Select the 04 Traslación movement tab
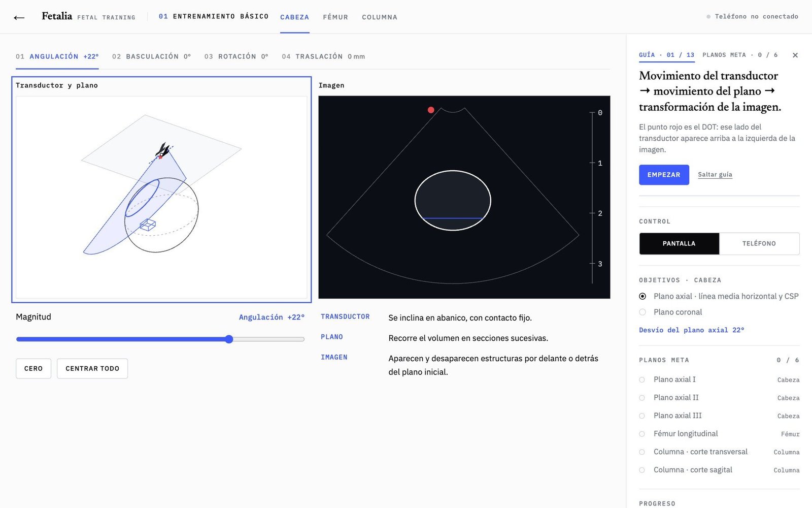The image size is (812, 508). (x=323, y=56)
